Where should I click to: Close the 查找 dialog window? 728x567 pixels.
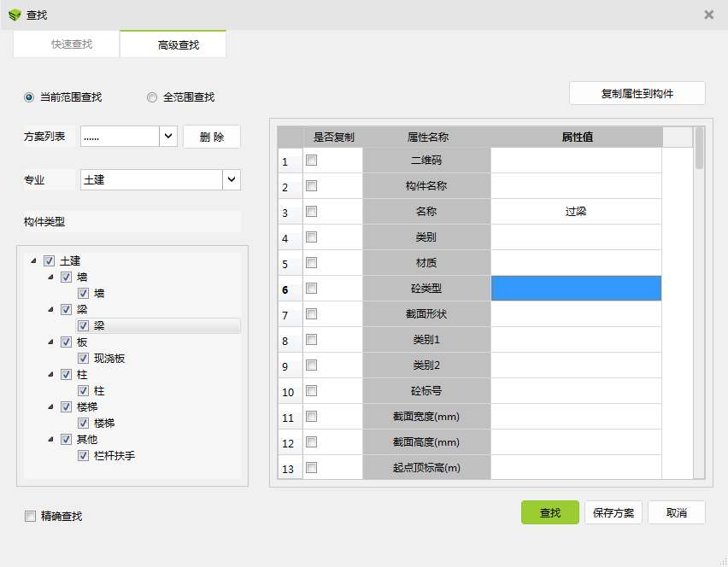pos(708,15)
